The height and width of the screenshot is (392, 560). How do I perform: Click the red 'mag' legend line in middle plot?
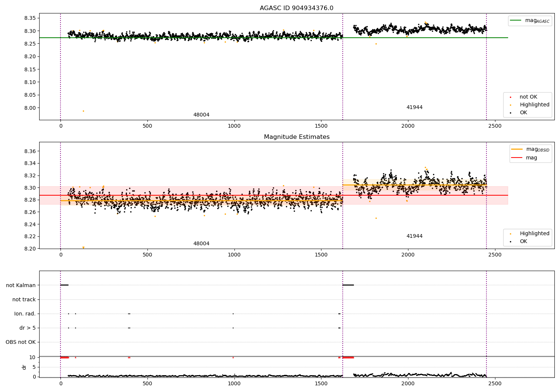pyautogui.click(x=517, y=158)
